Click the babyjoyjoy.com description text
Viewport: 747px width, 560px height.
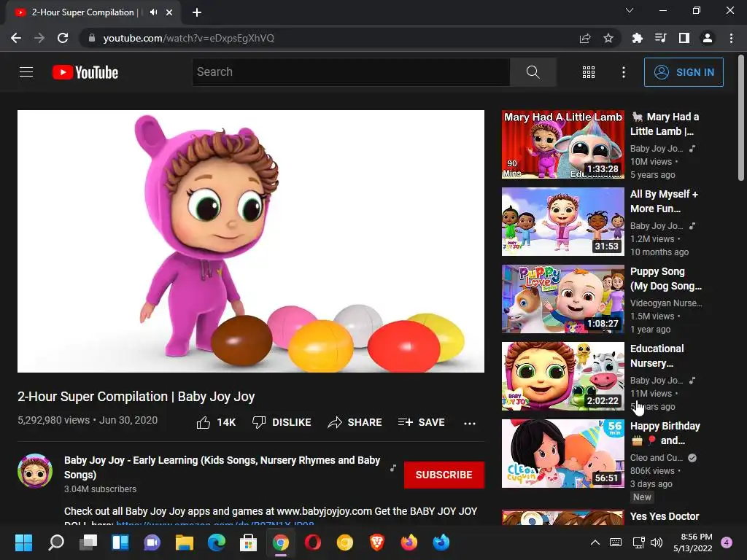[325, 511]
